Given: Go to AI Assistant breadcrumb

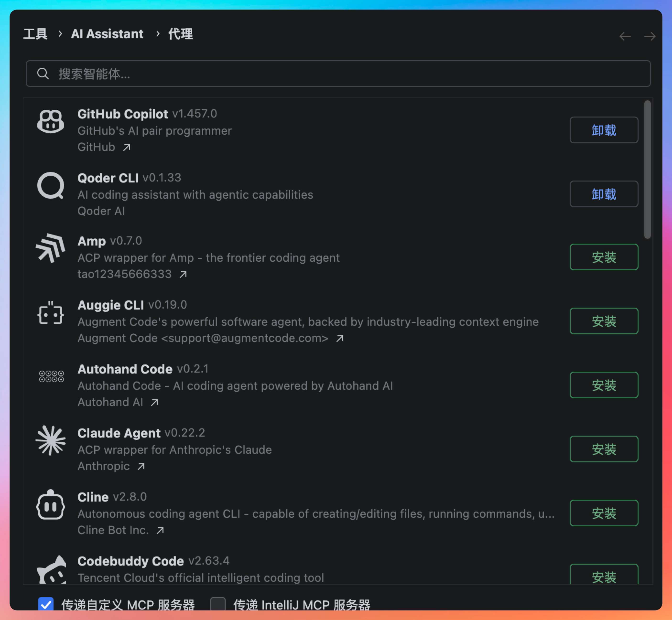Looking at the screenshot, I should pyautogui.click(x=107, y=34).
